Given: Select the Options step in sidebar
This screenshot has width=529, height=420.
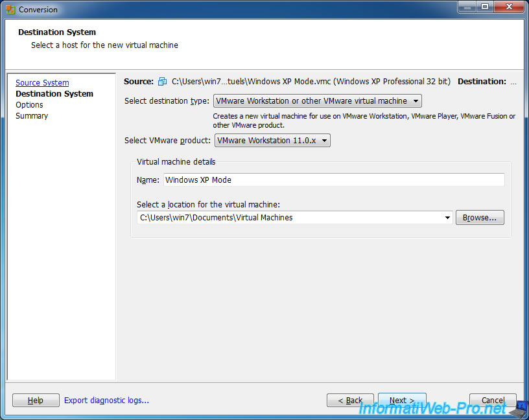Looking at the screenshot, I should click(29, 105).
